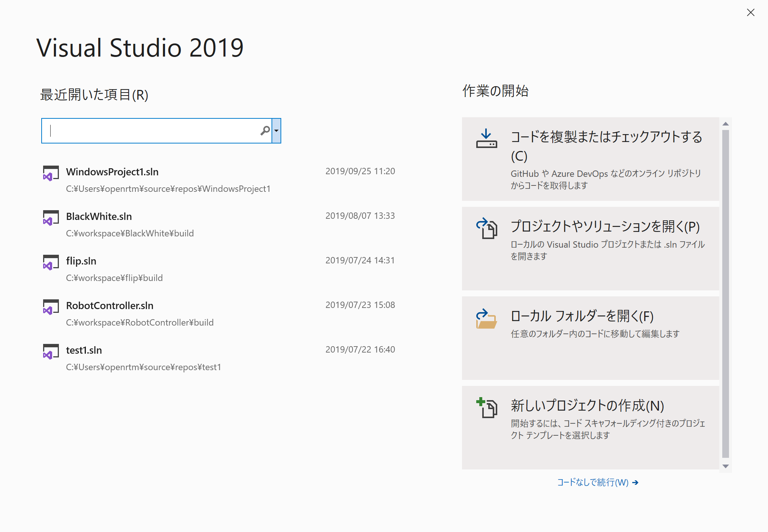Focus the recent items search field
Viewport: 768px width, 532px height.
[157, 131]
